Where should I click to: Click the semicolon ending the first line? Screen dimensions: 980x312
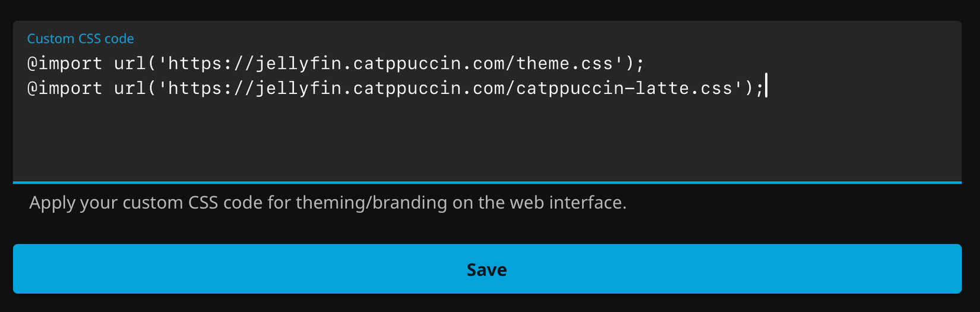(640, 64)
